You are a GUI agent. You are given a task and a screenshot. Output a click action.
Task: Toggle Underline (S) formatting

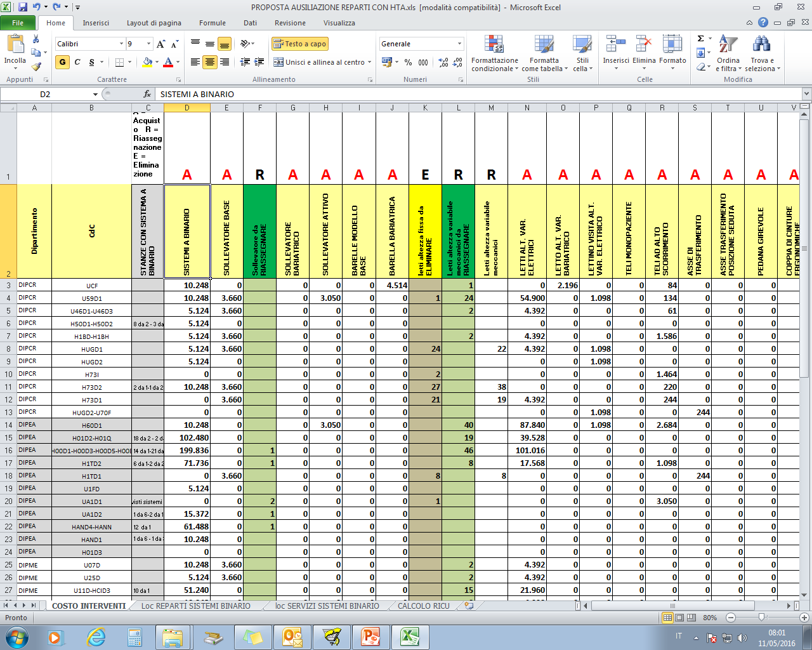tap(91, 62)
